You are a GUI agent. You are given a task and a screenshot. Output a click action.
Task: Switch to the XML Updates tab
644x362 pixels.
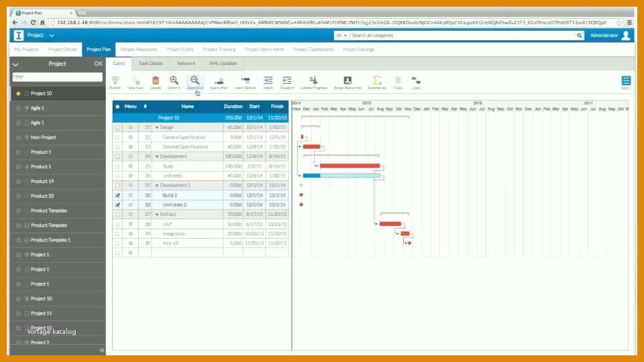[x=223, y=64]
